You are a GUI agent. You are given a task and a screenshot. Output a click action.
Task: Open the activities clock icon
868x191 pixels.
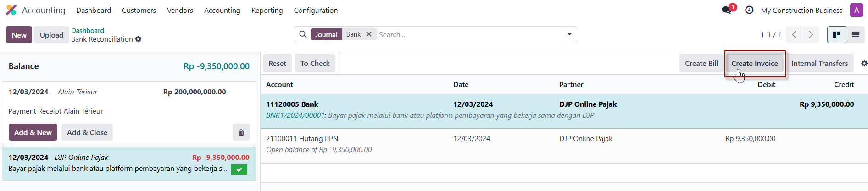[749, 10]
